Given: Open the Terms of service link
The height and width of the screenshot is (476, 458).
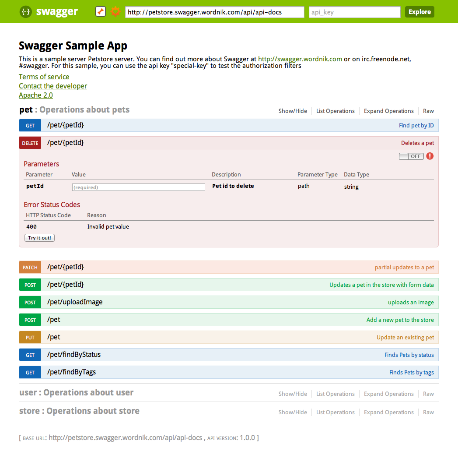Looking at the screenshot, I should click(44, 77).
